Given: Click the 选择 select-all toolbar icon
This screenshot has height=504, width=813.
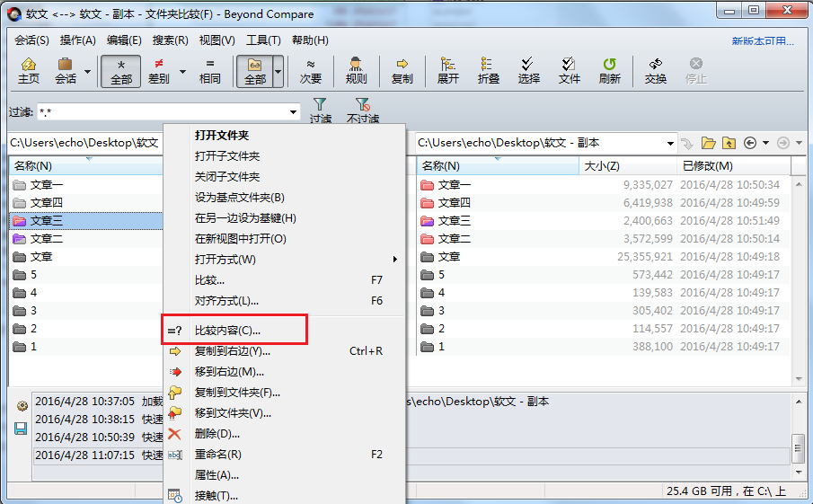Looking at the screenshot, I should point(529,71).
